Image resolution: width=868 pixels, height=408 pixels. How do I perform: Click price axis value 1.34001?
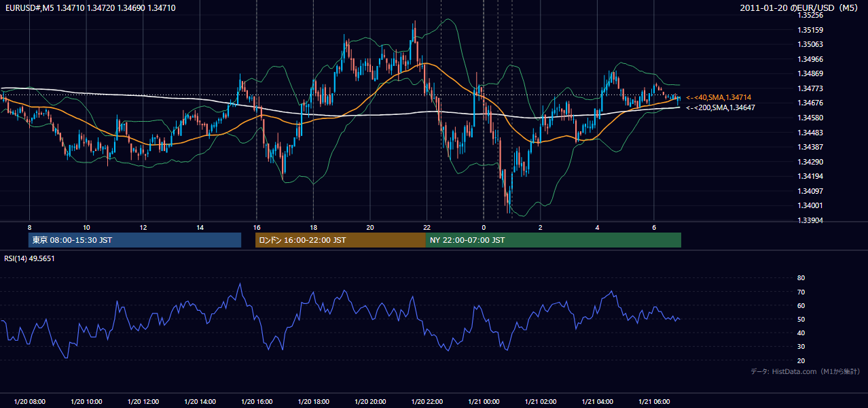click(x=810, y=205)
